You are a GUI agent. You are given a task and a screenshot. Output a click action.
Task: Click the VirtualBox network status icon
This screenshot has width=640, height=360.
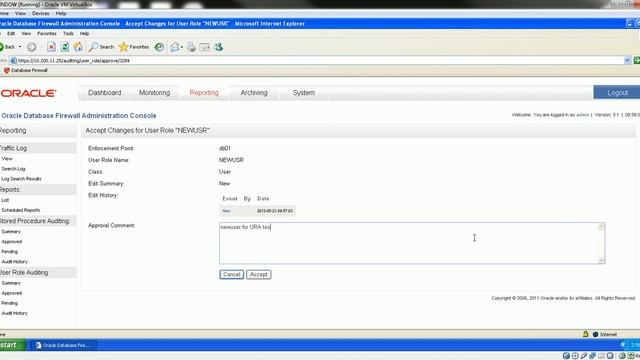(x=592, y=356)
